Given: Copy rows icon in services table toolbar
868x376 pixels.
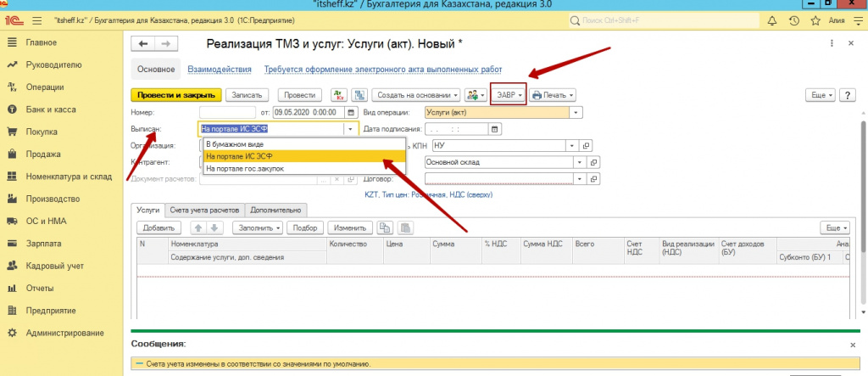Looking at the screenshot, I should 385,227.
